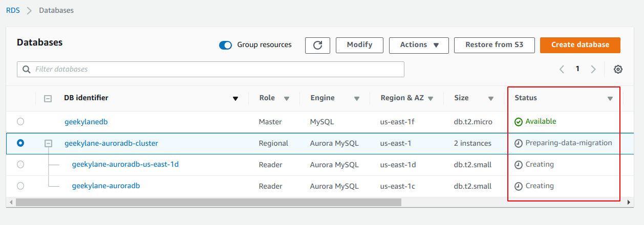Open the geekylane-auroradb-cluster link
The width and height of the screenshot is (644, 225).
click(x=111, y=143)
